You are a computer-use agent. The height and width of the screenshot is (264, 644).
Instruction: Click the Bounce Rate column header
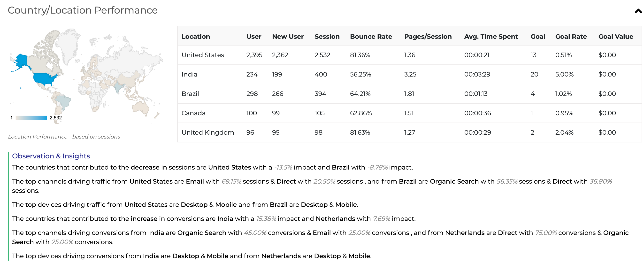tap(371, 37)
